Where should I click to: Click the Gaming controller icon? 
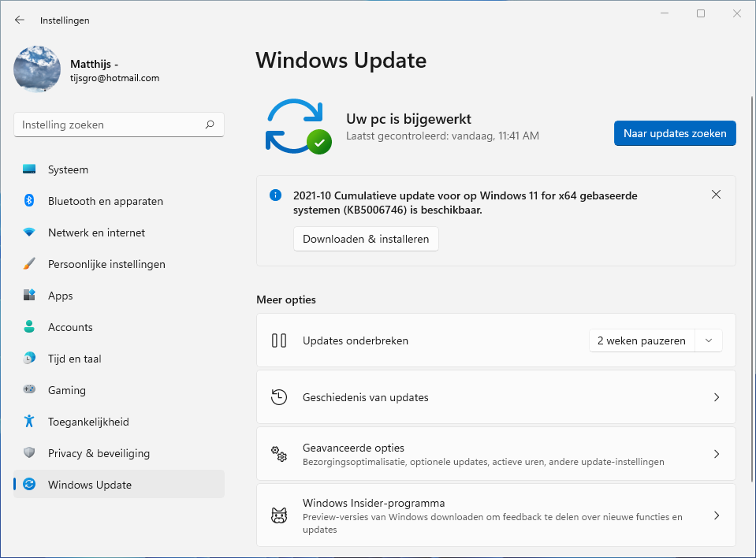point(29,390)
